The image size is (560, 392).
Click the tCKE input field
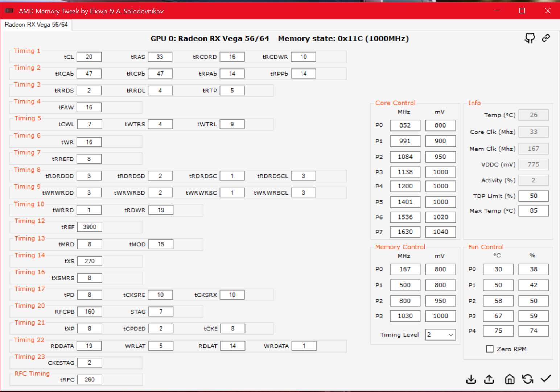point(233,329)
